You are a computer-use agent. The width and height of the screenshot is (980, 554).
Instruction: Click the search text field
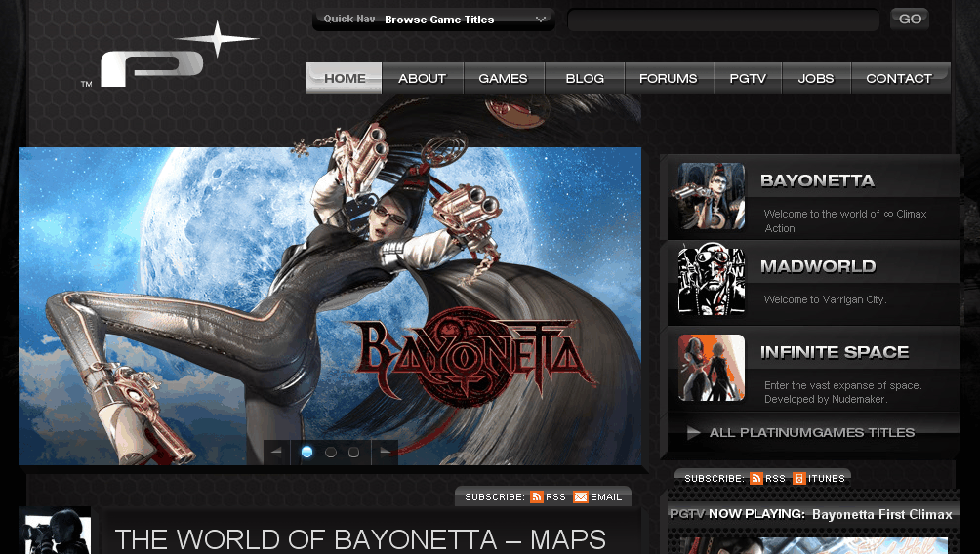(x=723, y=20)
